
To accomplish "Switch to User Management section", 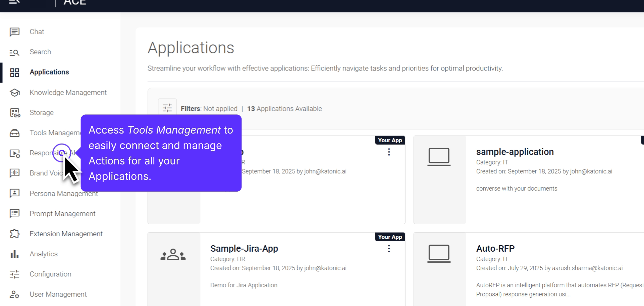I will tap(58, 294).
